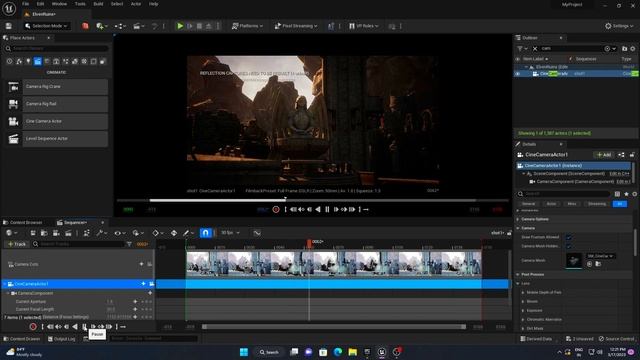Open the 30 fps frame rate dropdown
Screen dimensions: 640x360
click(231, 233)
